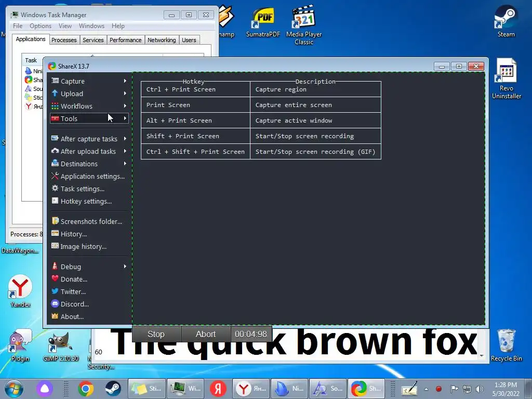532x399 pixels.
Task: Click the About crown icon
Action: click(55, 316)
